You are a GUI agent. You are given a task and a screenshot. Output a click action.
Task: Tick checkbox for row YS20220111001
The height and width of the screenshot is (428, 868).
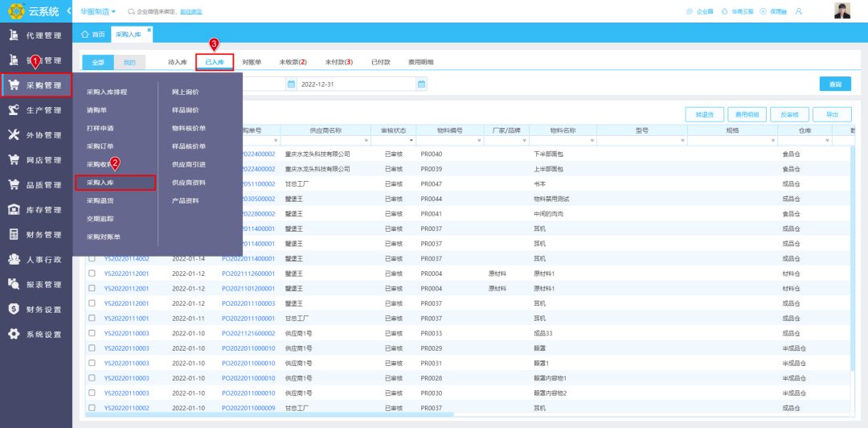click(92, 319)
